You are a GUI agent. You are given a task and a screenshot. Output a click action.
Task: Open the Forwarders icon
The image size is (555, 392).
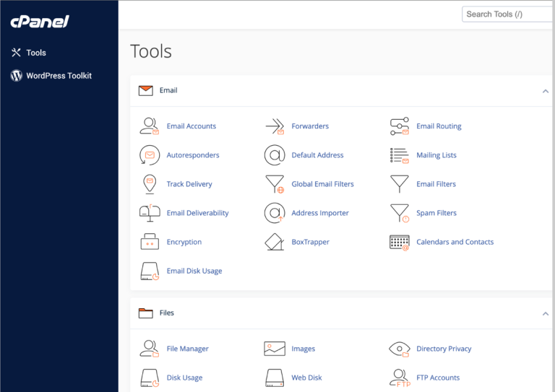[x=274, y=126]
